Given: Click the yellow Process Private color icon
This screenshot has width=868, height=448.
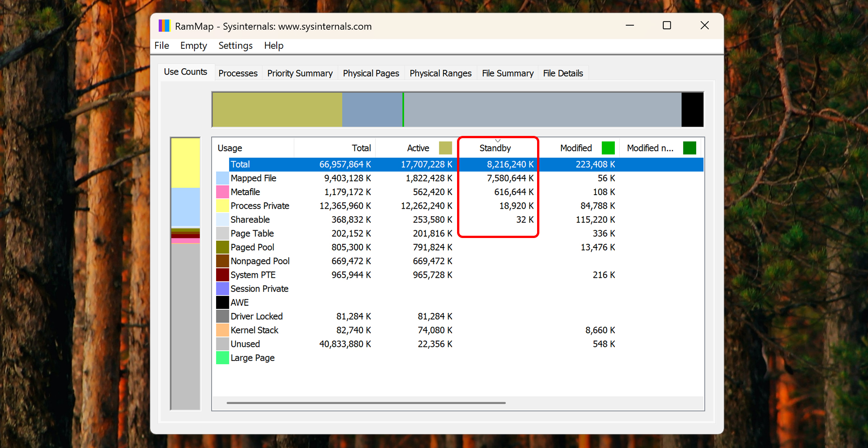Looking at the screenshot, I should pos(222,206).
